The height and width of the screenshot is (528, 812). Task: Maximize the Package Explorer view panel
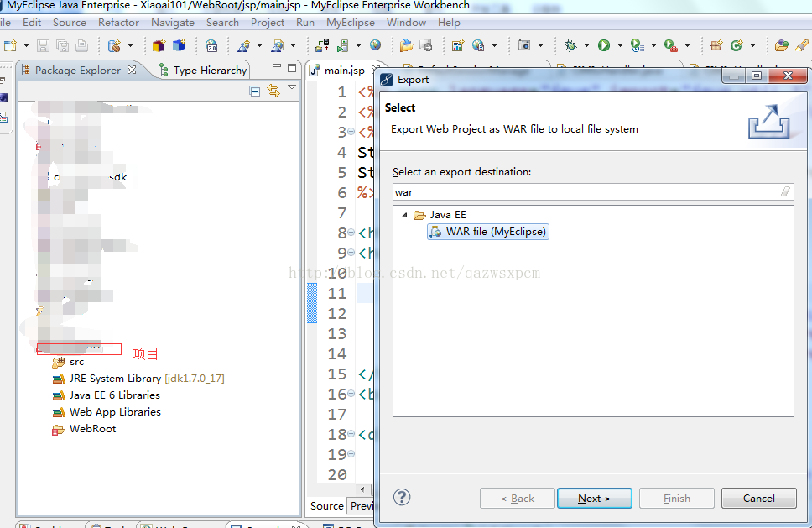coord(292,68)
